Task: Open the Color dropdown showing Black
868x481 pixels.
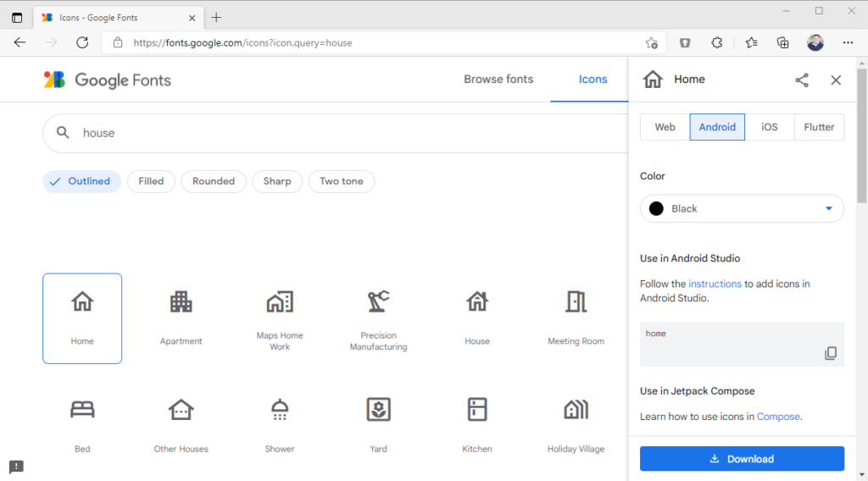Action: tap(742, 208)
